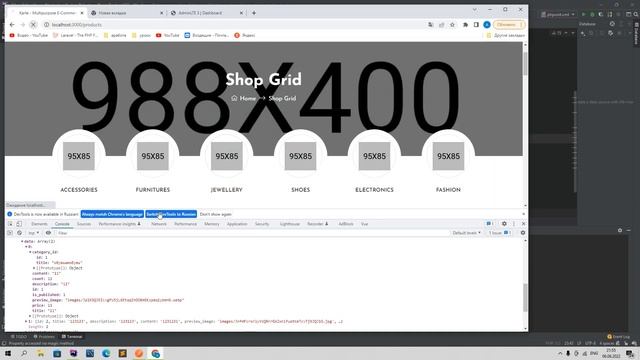Image resolution: width=640 pixels, height=360 pixels.
Task: Activate the DevTools inspect element tool
Action: point(10,224)
